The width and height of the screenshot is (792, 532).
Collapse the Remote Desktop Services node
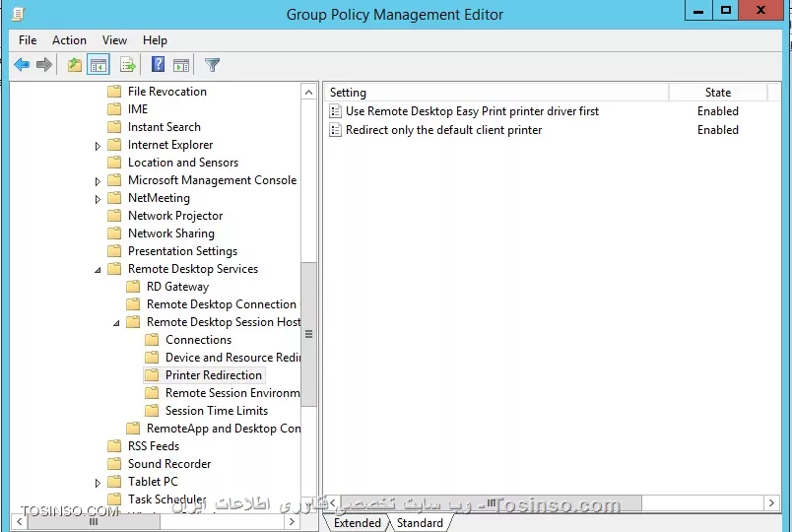click(98, 270)
